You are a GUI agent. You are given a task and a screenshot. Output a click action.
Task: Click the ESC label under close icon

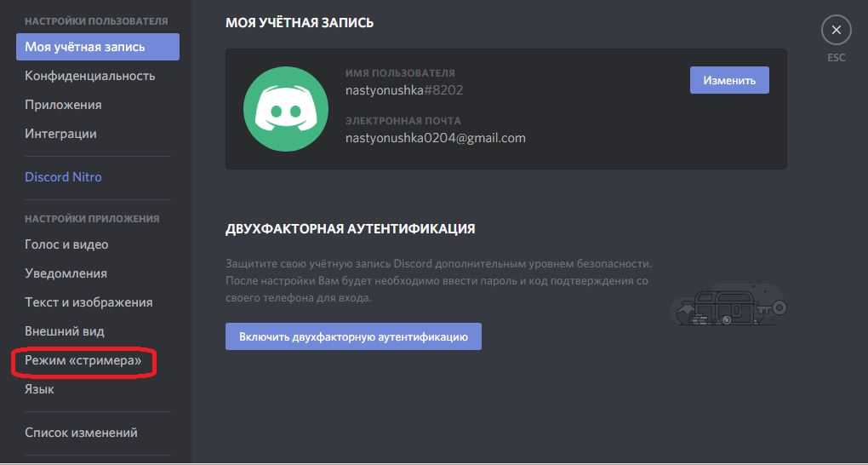pos(836,58)
